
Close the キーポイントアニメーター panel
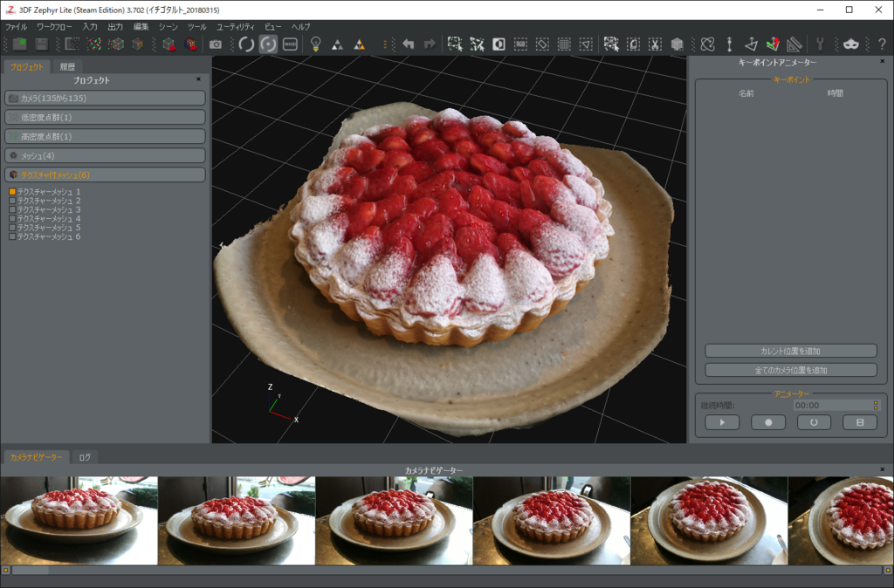882,61
